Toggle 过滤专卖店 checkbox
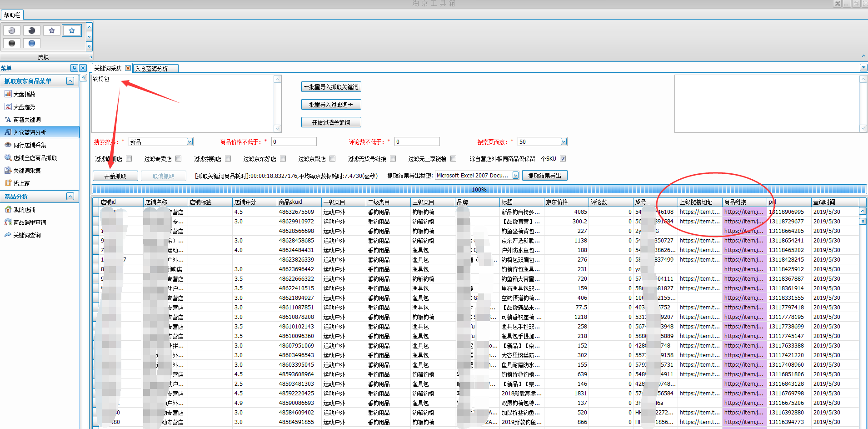Screen dimensions: 868x429 [179, 159]
